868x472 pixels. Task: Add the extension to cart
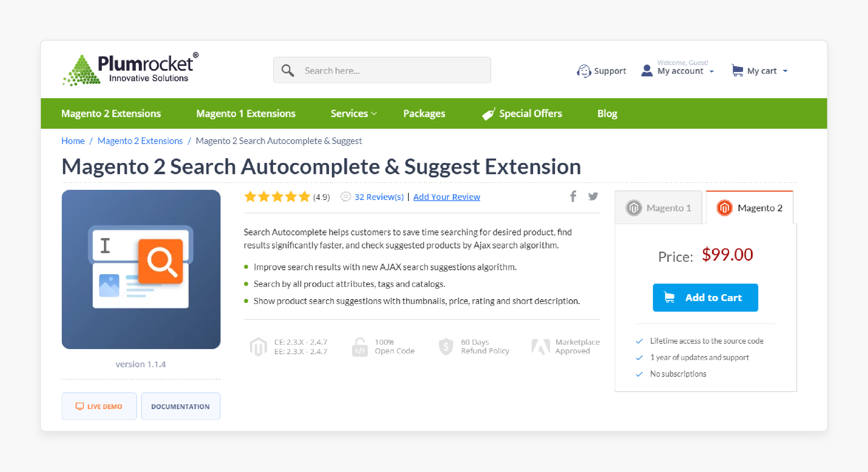pyautogui.click(x=705, y=297)
